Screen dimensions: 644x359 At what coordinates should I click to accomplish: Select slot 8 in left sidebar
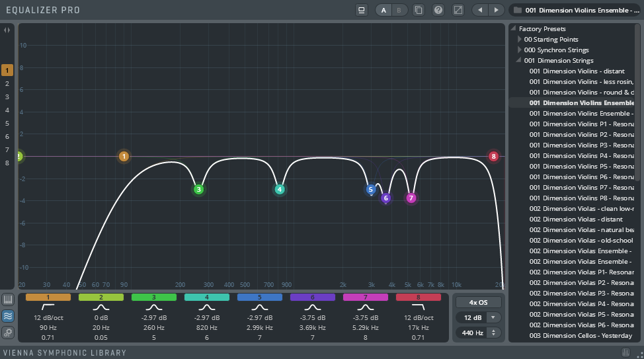pyautogui.click(x=7, y=163)
